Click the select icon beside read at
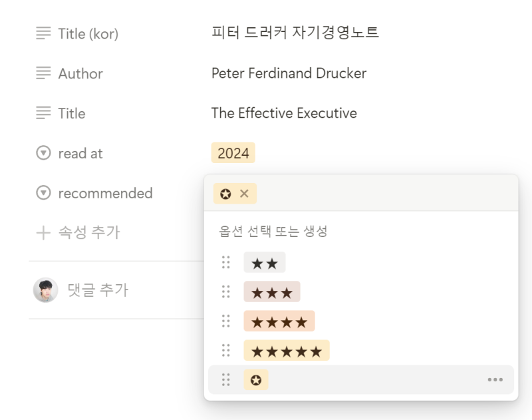The height and width of the screenshot is (420, 532). pos(43,153)
